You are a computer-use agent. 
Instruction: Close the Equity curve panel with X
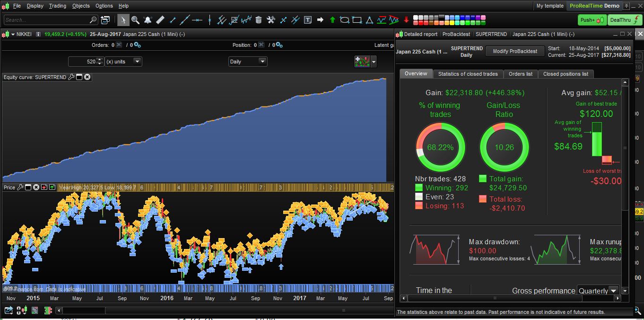87,77
